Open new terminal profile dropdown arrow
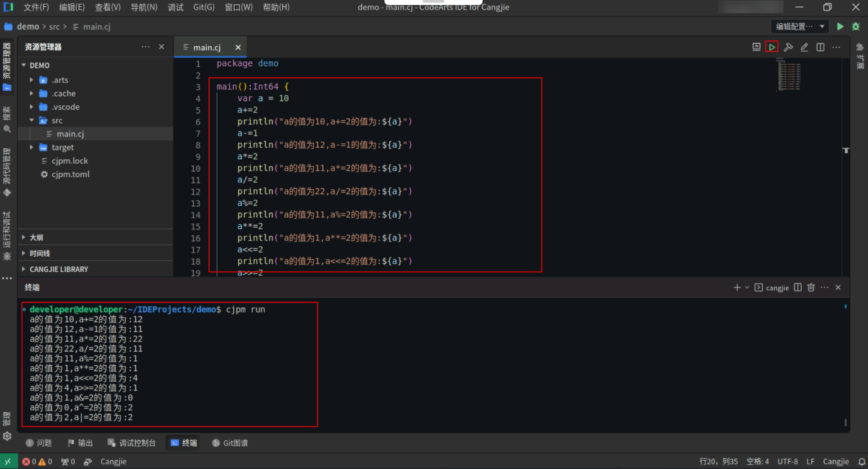 pos(747,288)
